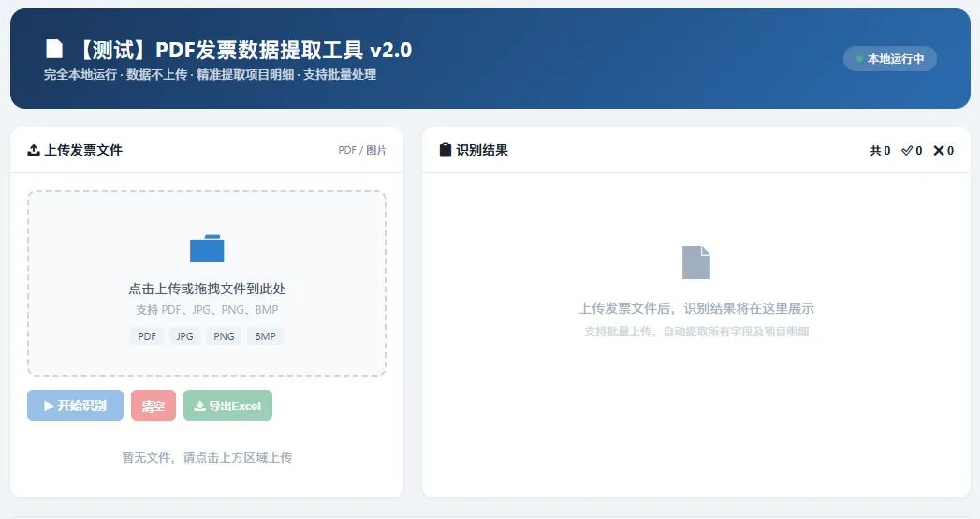Click the 暂无文件，请点击上方区域上传 message
The width and height of the screenshot is (980, 519).
click(x=207, y=458)
